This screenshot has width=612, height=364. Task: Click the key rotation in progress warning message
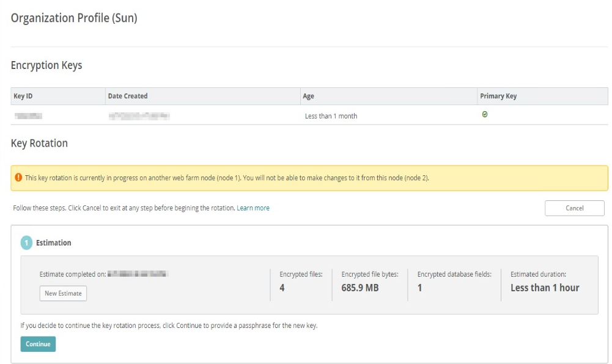tap(227, 178)
